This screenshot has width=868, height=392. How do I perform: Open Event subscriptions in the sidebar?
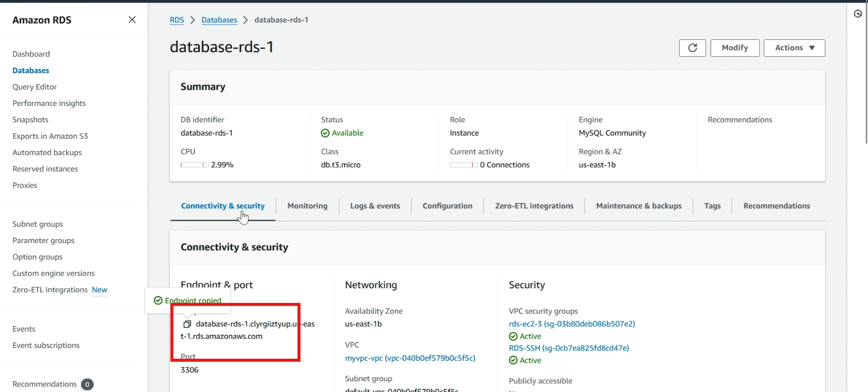coord(46,345)
